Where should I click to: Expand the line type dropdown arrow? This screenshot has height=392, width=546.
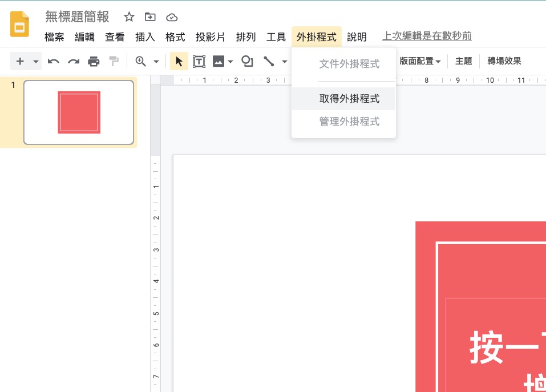(285, 62)
